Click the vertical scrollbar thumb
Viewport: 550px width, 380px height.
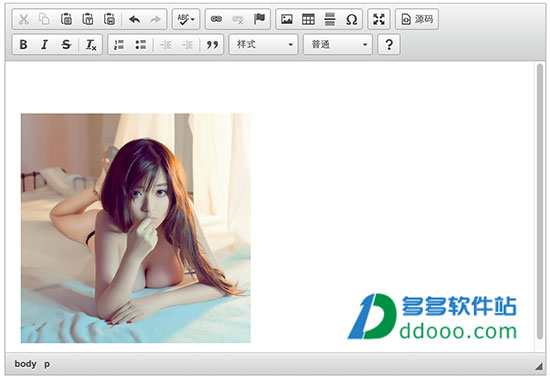[540, 201]
